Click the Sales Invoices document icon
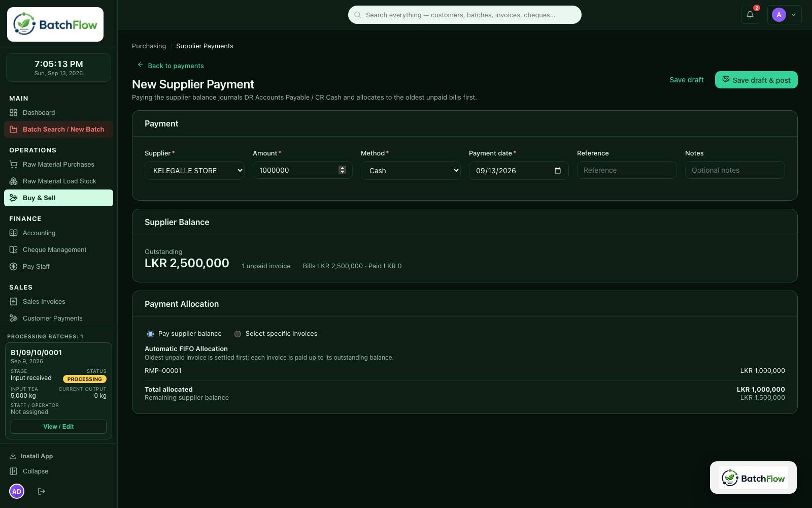The width and height of the screenshot is (812, 508). [x=14, y=301]
